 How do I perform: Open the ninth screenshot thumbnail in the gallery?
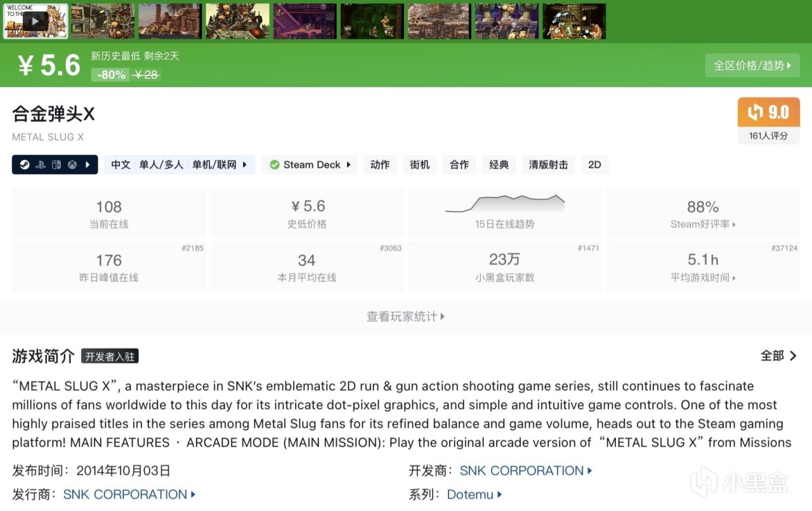coord(574,21)
